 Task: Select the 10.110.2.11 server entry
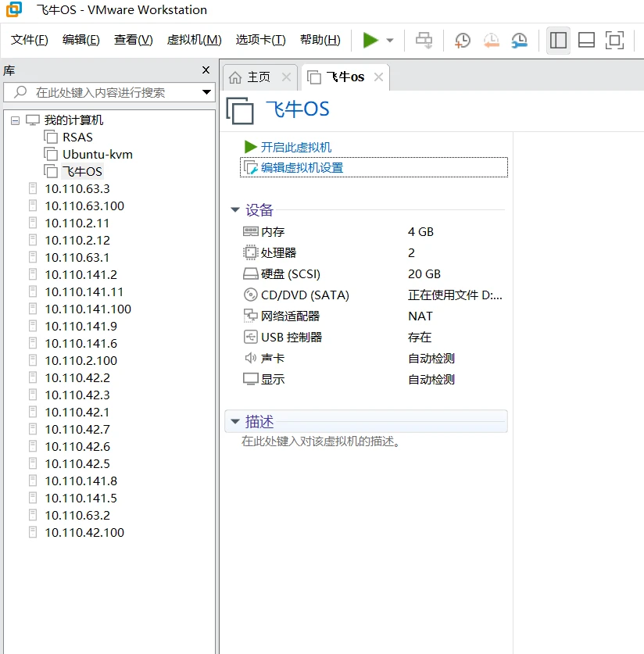coord(77,223)
